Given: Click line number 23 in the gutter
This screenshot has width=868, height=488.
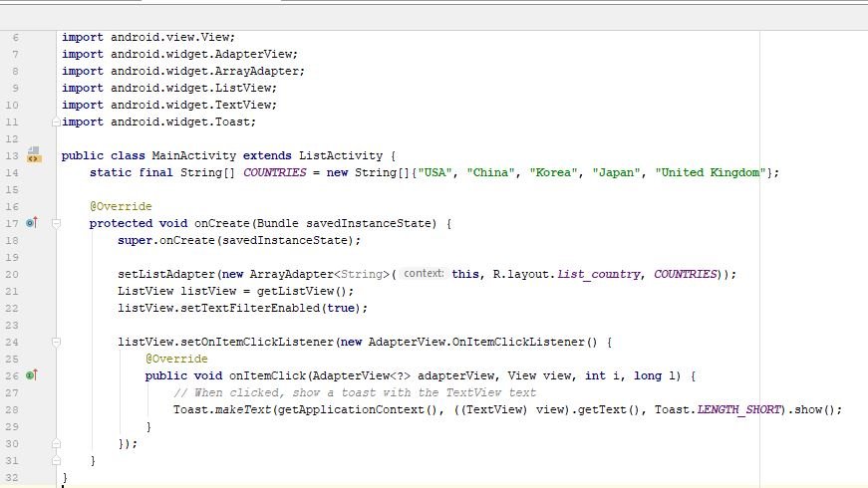Looking at the screenshot, I should 12,325.
